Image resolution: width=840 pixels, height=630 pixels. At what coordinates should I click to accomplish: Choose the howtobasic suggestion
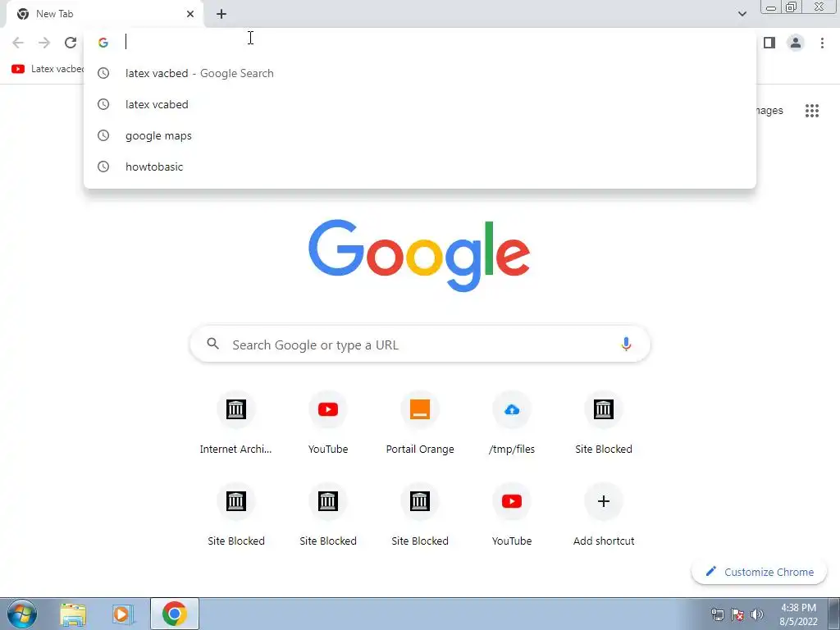point(420,167)
